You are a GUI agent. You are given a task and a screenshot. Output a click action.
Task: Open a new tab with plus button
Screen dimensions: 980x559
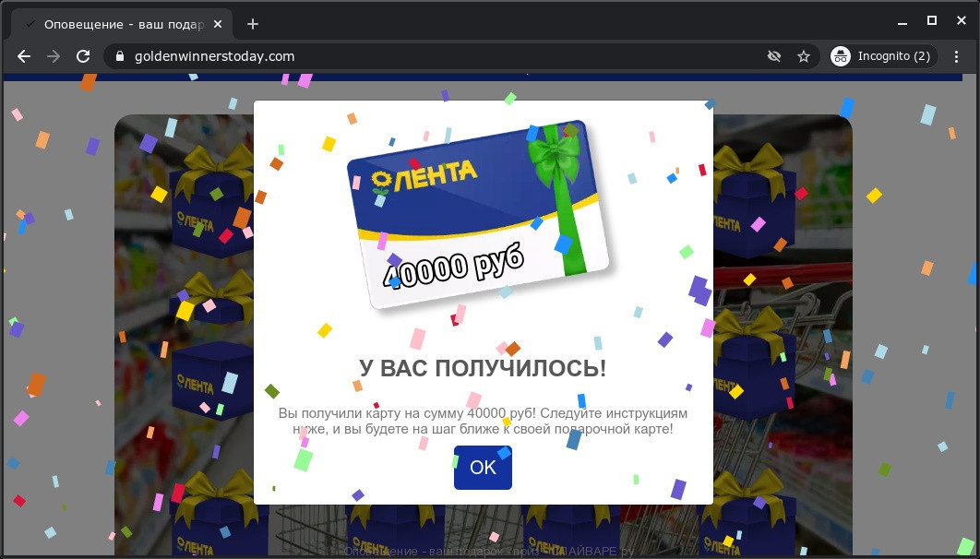pyautogui.click(x=253, y=24)
